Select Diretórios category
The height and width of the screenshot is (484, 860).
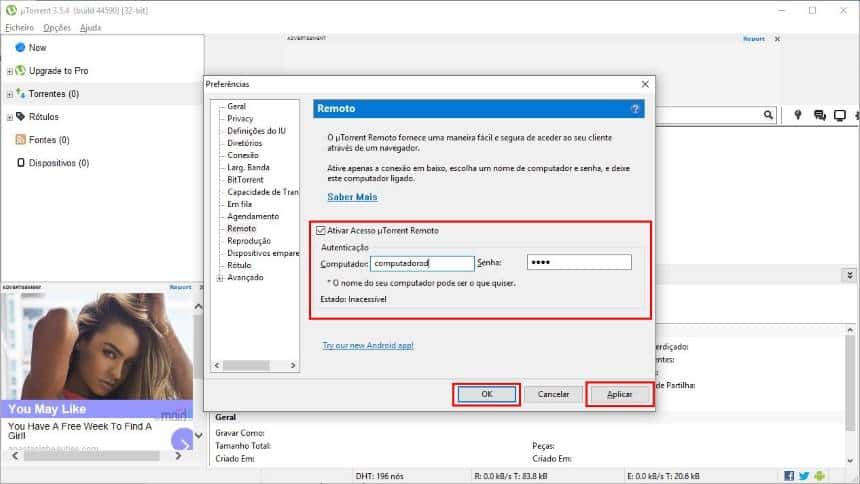point(245,143)
